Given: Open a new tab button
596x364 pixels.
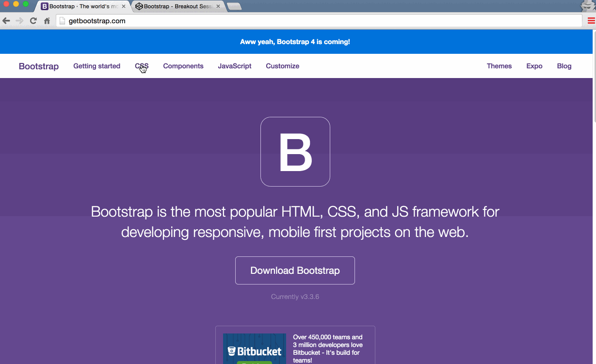Looking at the screenshot, I should pyautogui.click(x=235, y=6).
